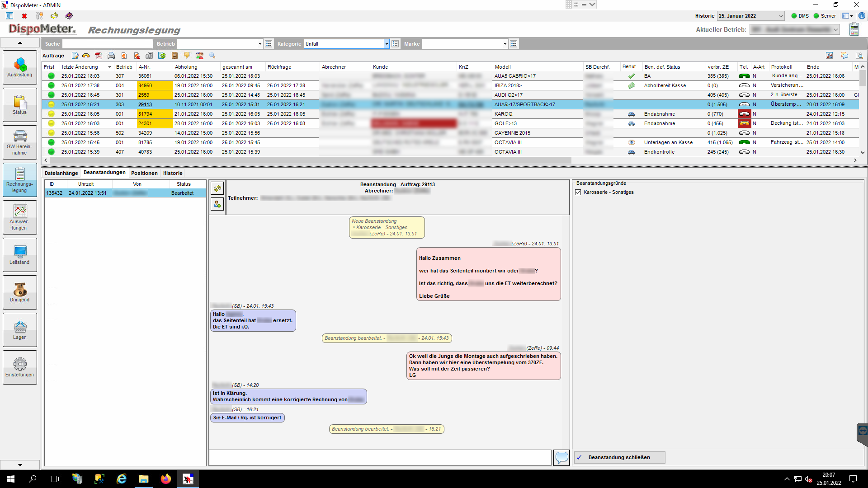Click the euro document icon in Aufträge toolbar
The width and height of the screenshot is (868, 488).
pyautogui.click(x=124, y=56)
